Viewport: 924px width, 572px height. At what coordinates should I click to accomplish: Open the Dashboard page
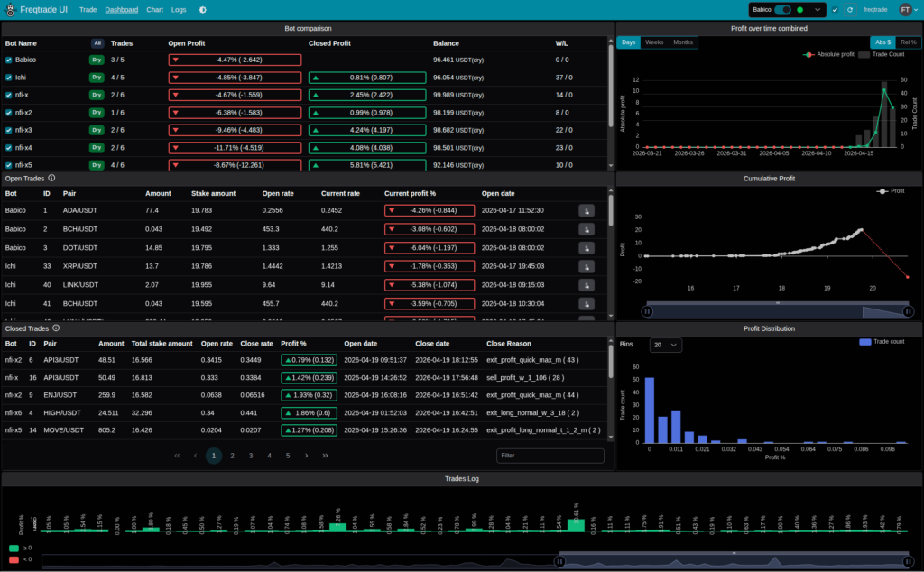(122, 10)
